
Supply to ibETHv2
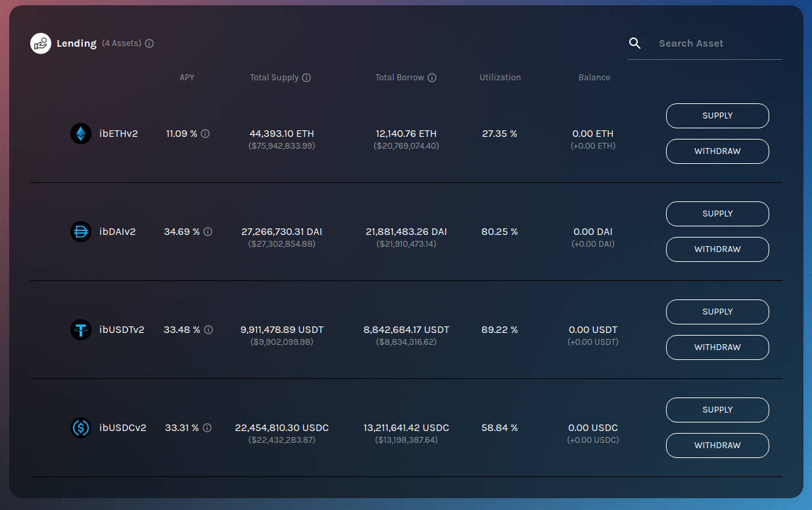click(717, 116)
